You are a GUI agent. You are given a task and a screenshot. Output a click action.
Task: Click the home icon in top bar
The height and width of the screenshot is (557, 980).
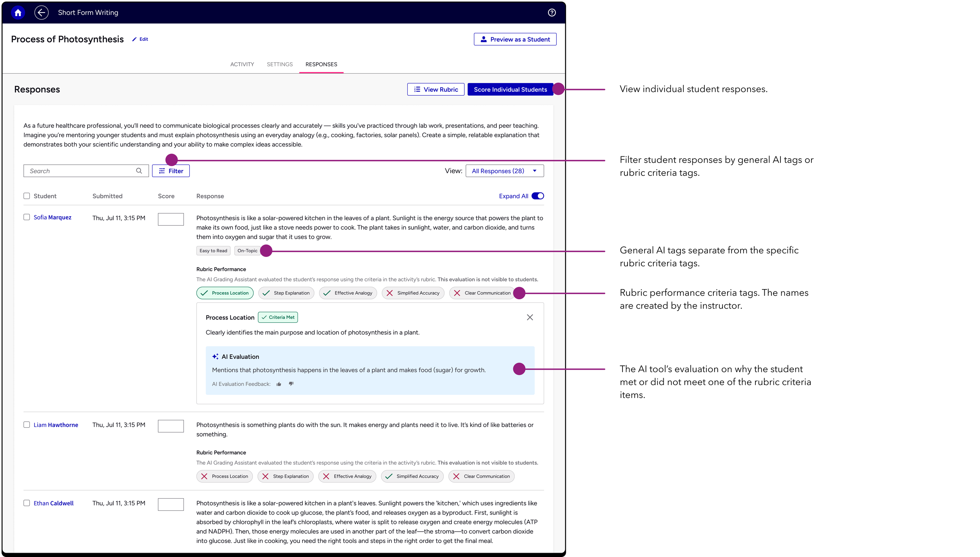18,13
